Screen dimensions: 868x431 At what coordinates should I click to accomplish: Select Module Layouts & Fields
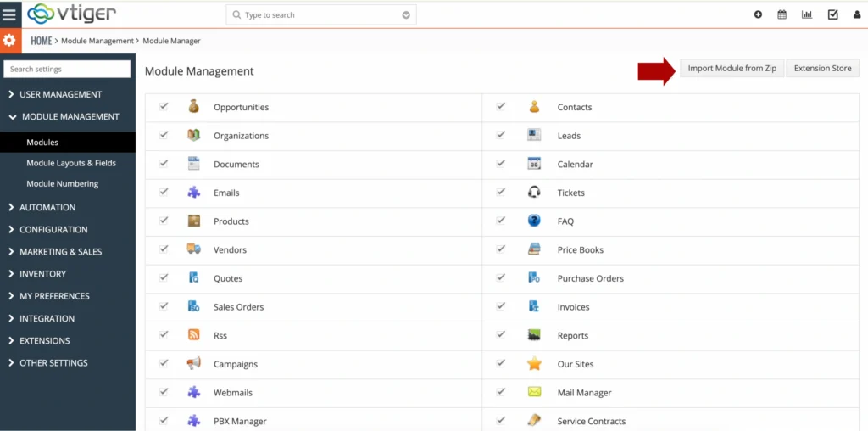click(x=71, y=163)
